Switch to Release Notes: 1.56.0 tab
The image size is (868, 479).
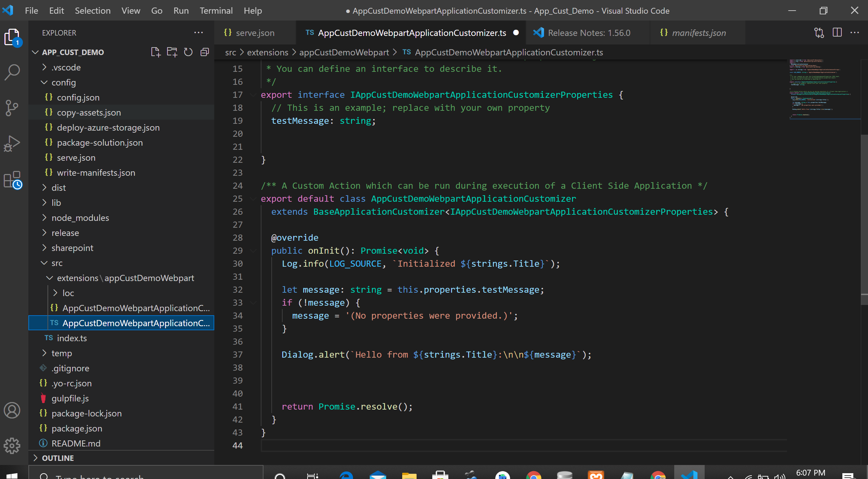pos(588,33)
